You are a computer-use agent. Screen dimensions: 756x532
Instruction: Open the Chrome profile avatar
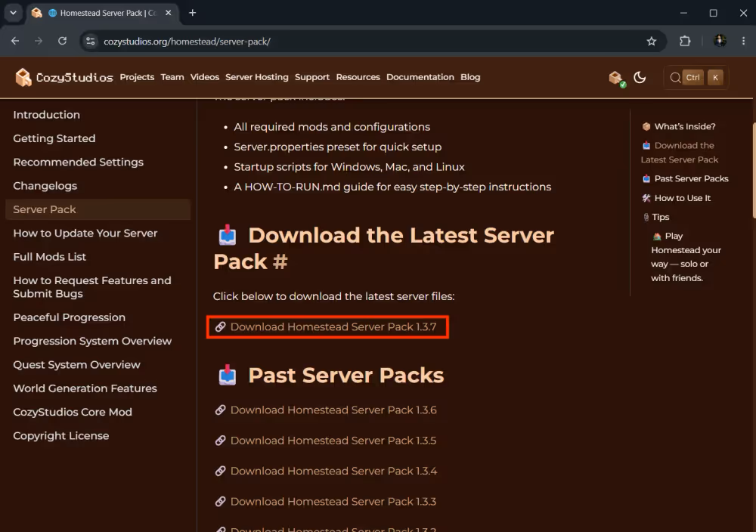720,41
